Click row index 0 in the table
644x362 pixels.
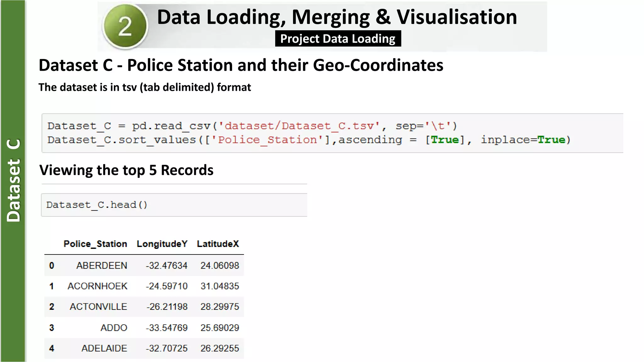point(52,266)
